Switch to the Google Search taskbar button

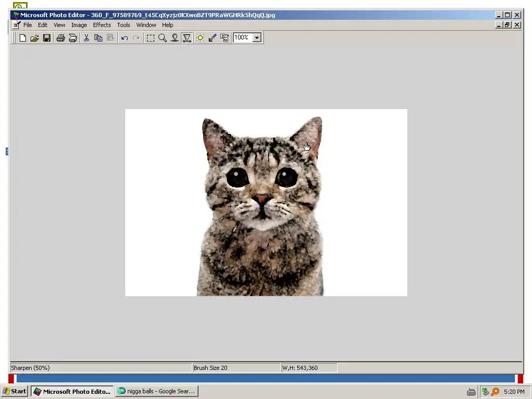point(157,391)
